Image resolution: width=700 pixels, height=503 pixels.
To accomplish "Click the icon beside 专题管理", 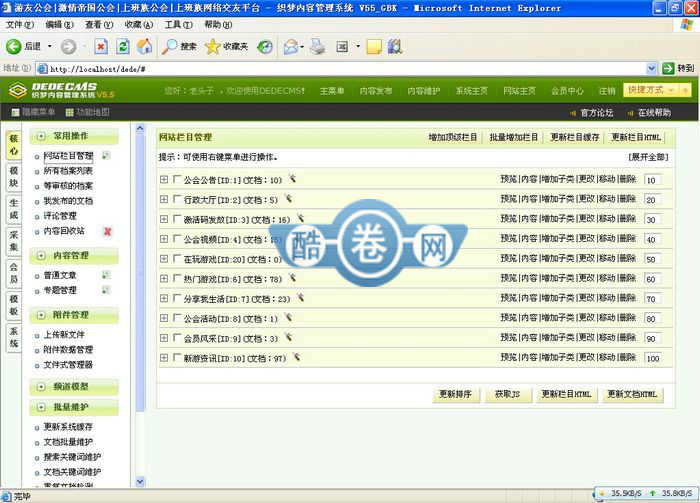I will (x=106, y=290).
